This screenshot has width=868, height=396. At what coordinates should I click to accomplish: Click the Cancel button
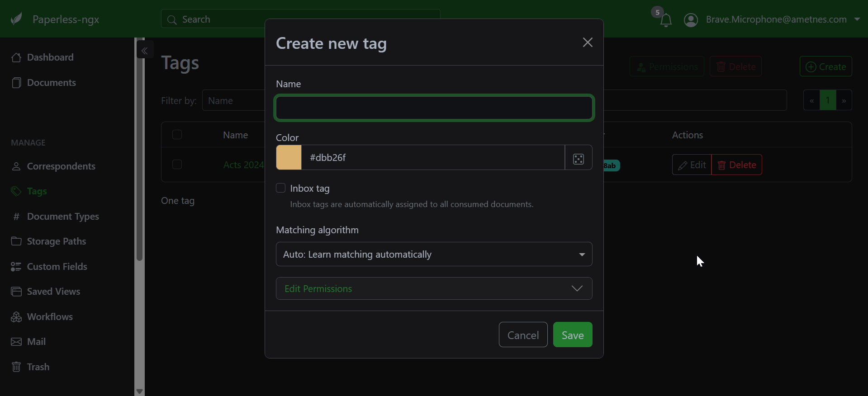click(523, 335)
